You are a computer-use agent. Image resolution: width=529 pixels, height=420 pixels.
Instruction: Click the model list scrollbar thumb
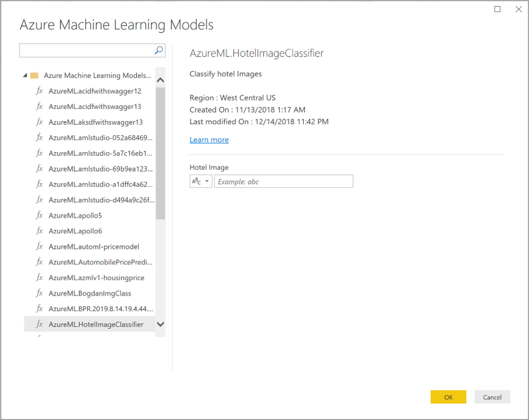tap(161, 153)
